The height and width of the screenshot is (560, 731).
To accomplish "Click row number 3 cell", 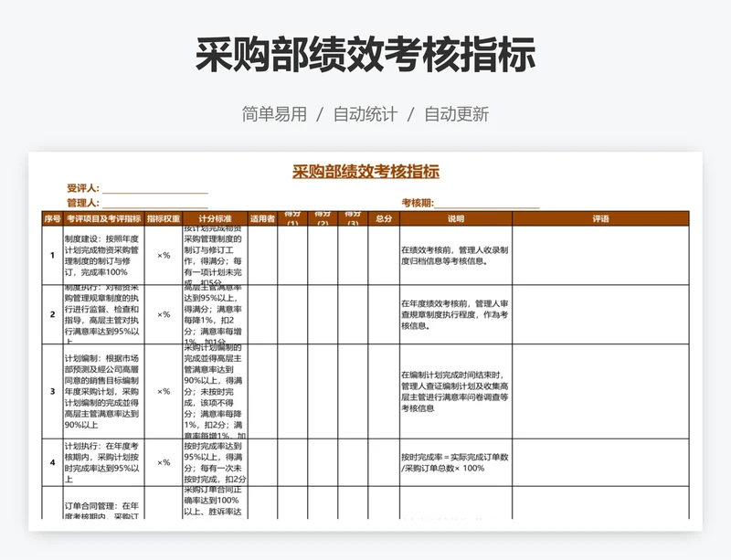I will pyautogui.click(x=52, y=391).
